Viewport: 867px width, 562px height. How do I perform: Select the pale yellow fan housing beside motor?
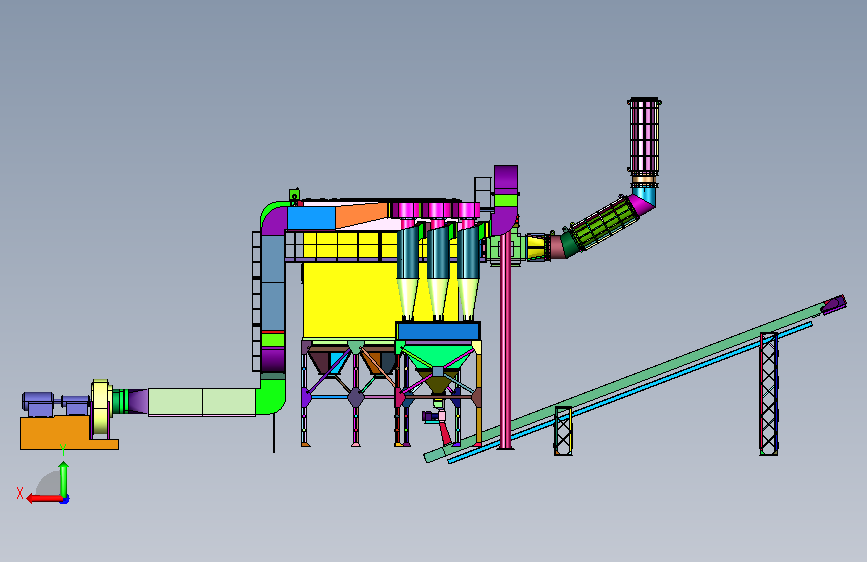click(102, 408)
